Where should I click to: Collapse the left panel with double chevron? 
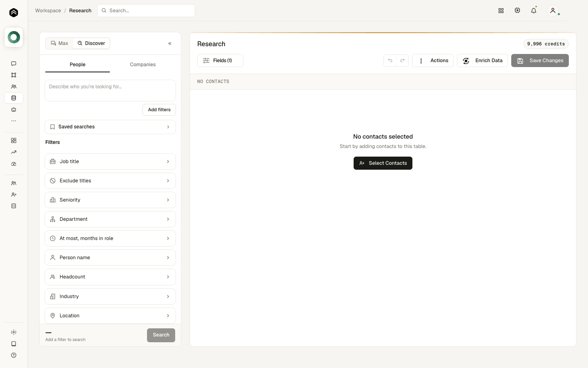170,43
